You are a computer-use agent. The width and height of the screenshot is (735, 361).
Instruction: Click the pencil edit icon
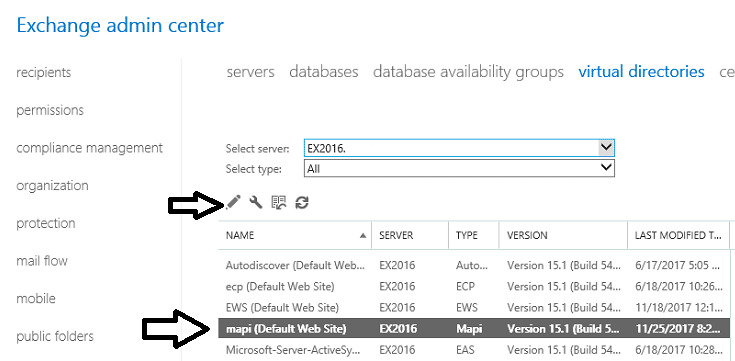233,203
